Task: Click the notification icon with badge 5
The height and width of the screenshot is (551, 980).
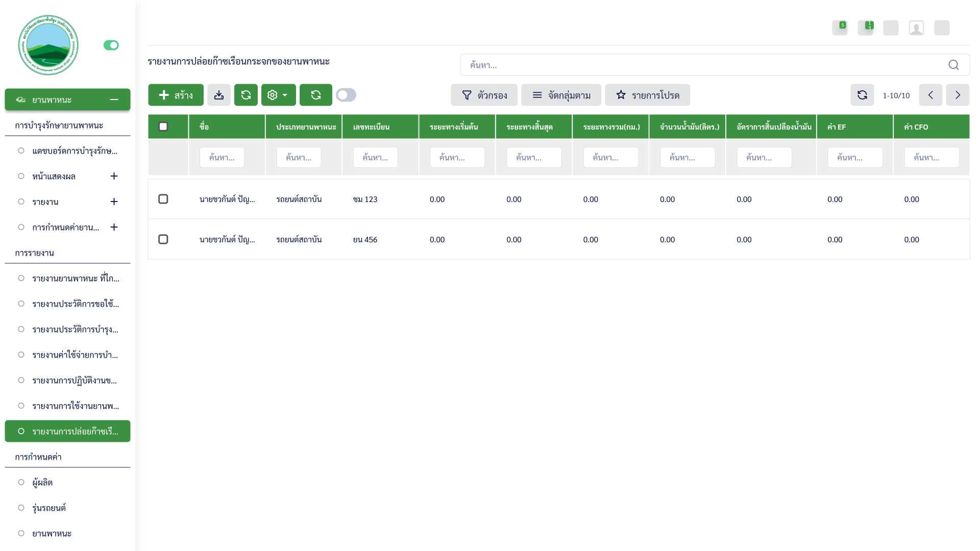Action: [x=840, y=28]
